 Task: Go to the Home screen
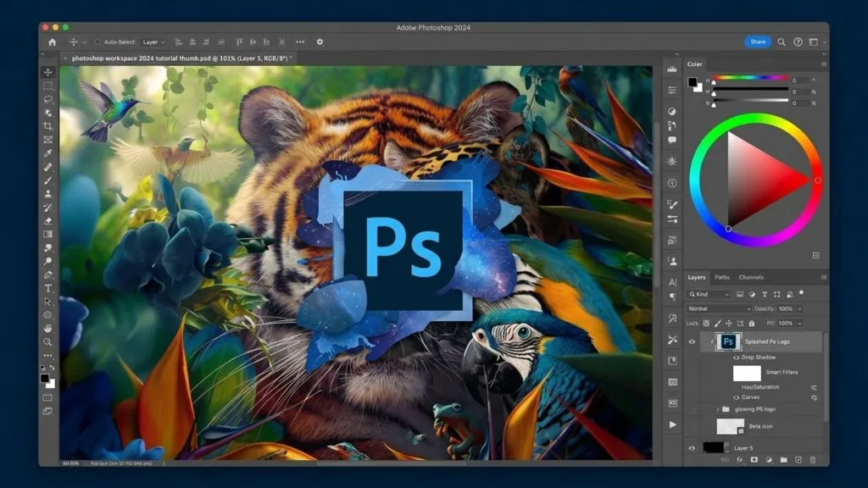point(52,42)
